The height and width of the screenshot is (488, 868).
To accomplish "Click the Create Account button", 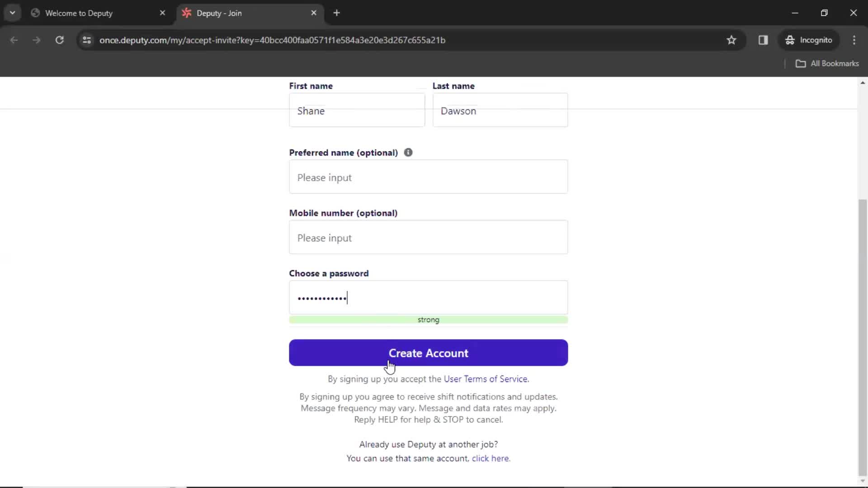I will (428, 353).
